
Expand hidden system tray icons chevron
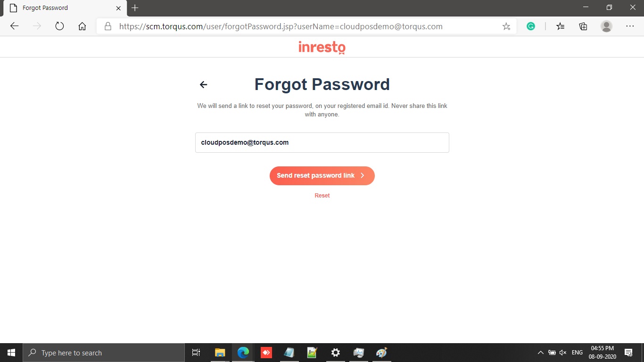(x=540, y=353)
